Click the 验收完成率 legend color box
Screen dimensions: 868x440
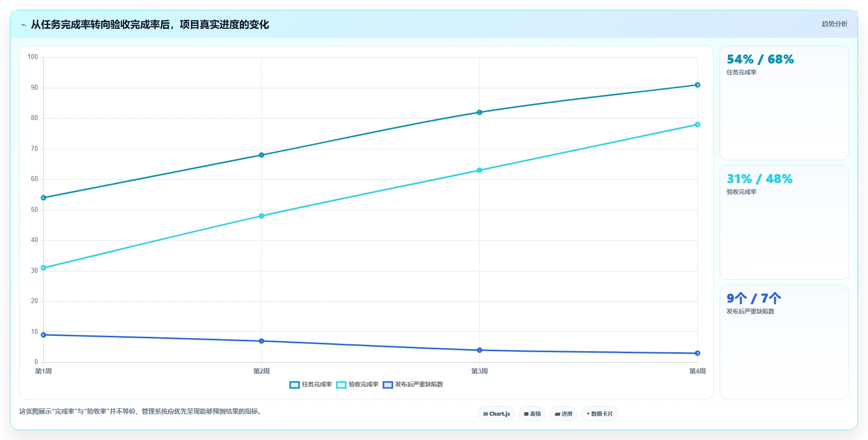click(x=341, y=385)
